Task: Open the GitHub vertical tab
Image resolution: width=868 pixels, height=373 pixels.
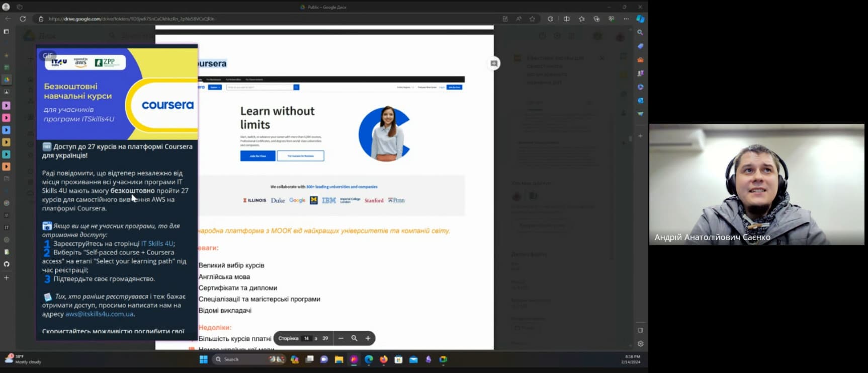Action: click(x=7, y=264)
